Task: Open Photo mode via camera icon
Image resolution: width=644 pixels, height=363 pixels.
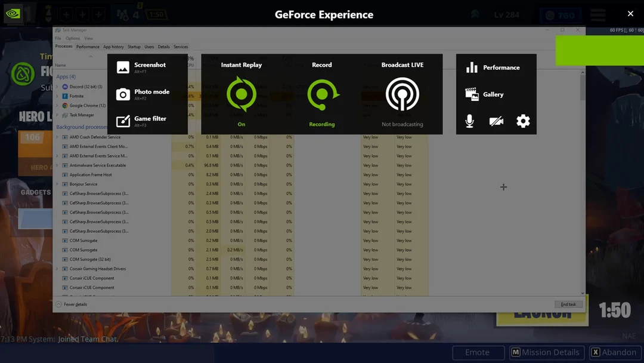Action: point(123,94)
